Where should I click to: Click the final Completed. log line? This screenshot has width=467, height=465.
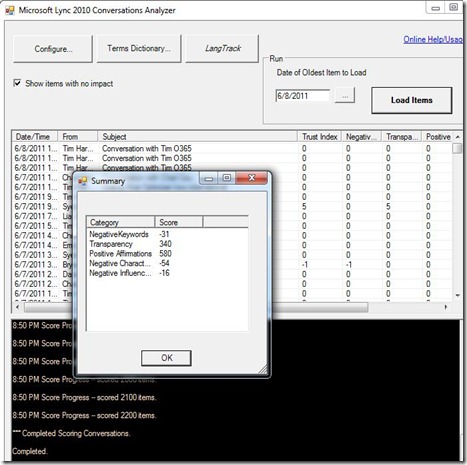click(30, 451)
